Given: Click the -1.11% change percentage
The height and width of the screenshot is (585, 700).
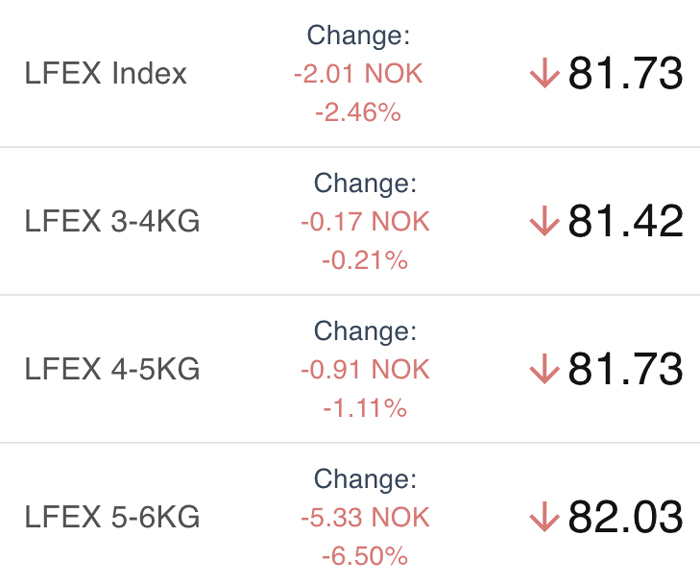Looking at the screenshot, I should (x=365, y=408).
